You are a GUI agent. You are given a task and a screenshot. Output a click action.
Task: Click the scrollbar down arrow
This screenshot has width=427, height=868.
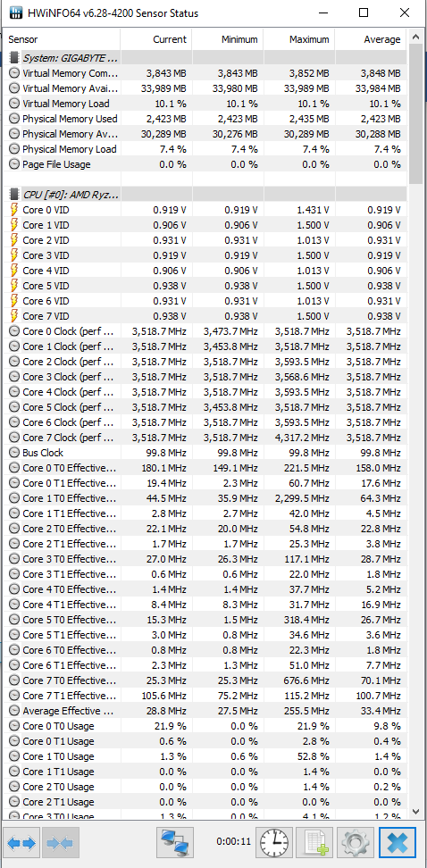click(x=415, y=811)
